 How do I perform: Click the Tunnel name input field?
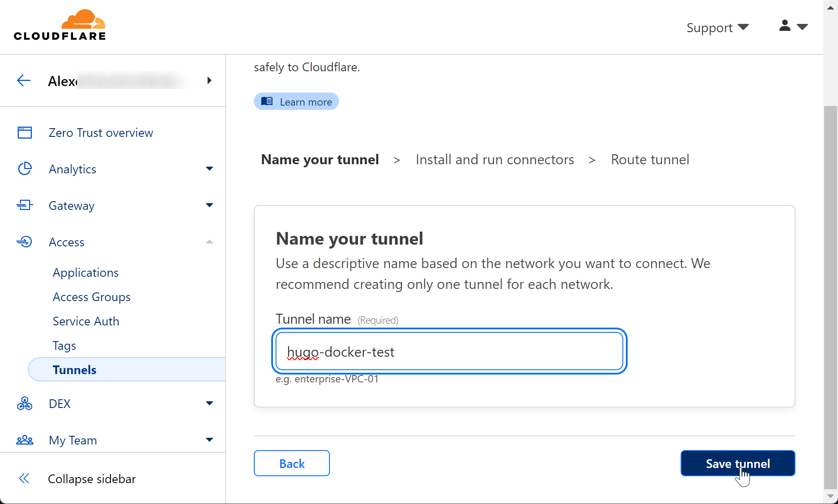(449, 351)
